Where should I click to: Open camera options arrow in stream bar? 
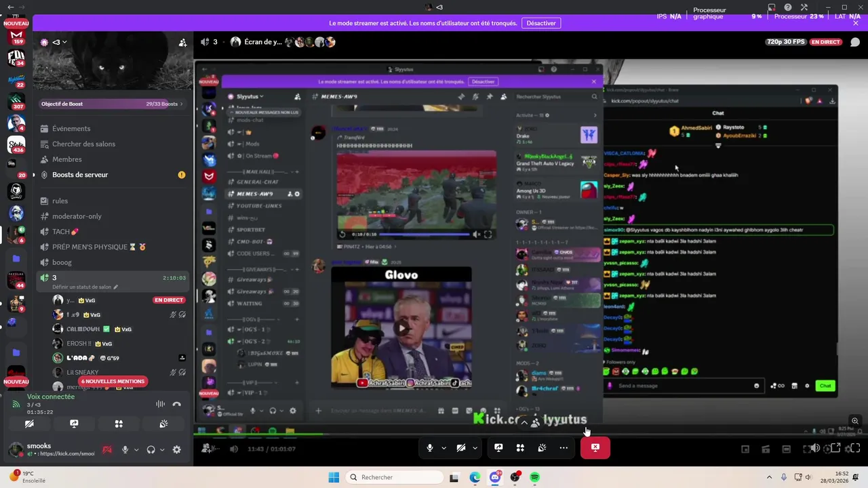click(x=475, y=448)
